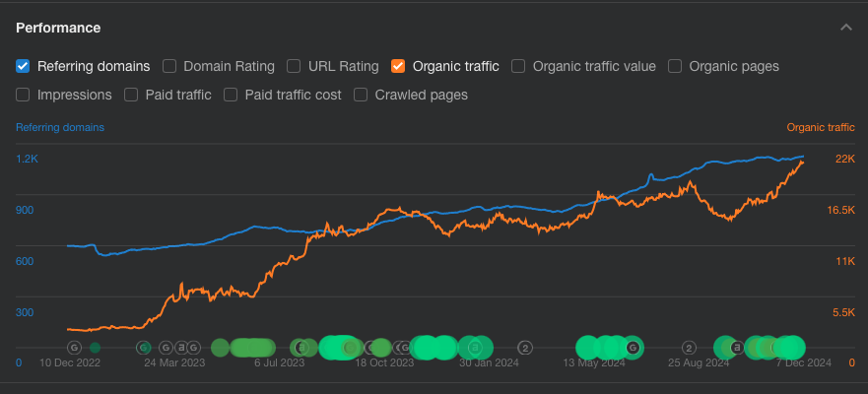This screenshot has width=868, height=394.
Task: Click the small dark green dot beside the first G marker
Action: tap(95, 348)
